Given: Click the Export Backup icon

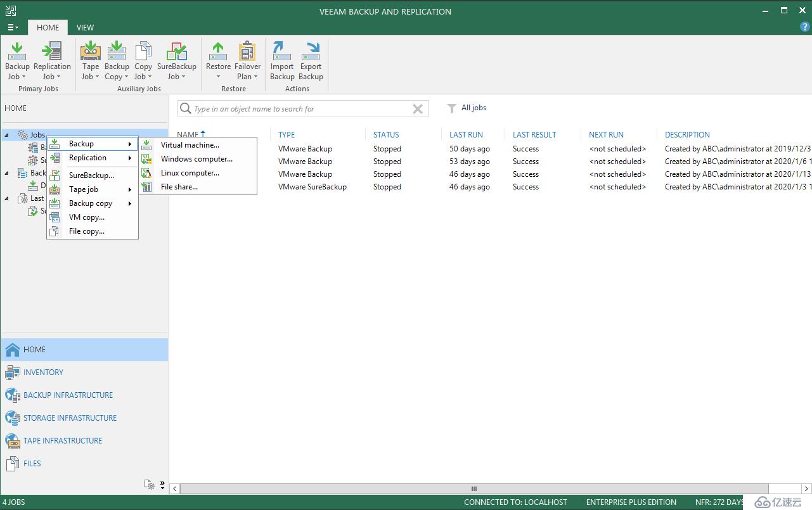Looking at the screenshot, I should point(311,51).
